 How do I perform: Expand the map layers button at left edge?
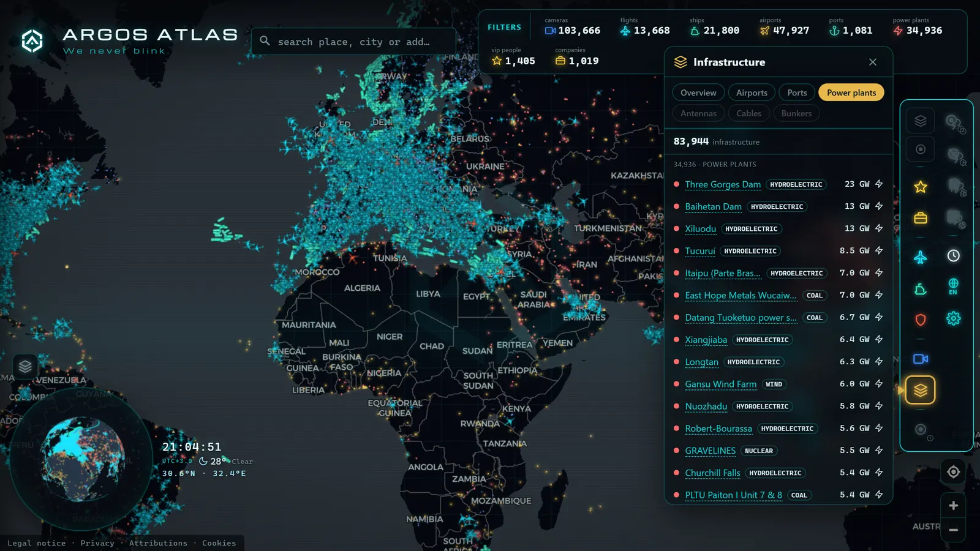[x=25, y=367]
